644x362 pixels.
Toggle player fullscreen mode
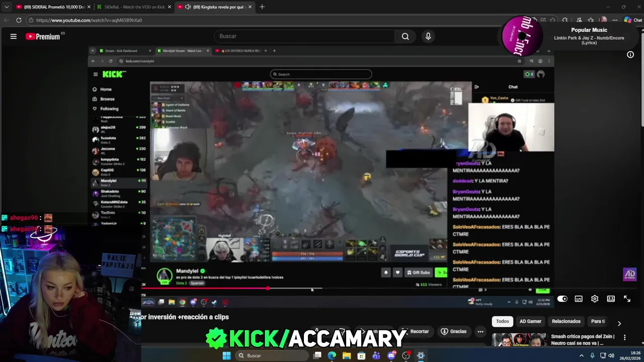point(627,299)
